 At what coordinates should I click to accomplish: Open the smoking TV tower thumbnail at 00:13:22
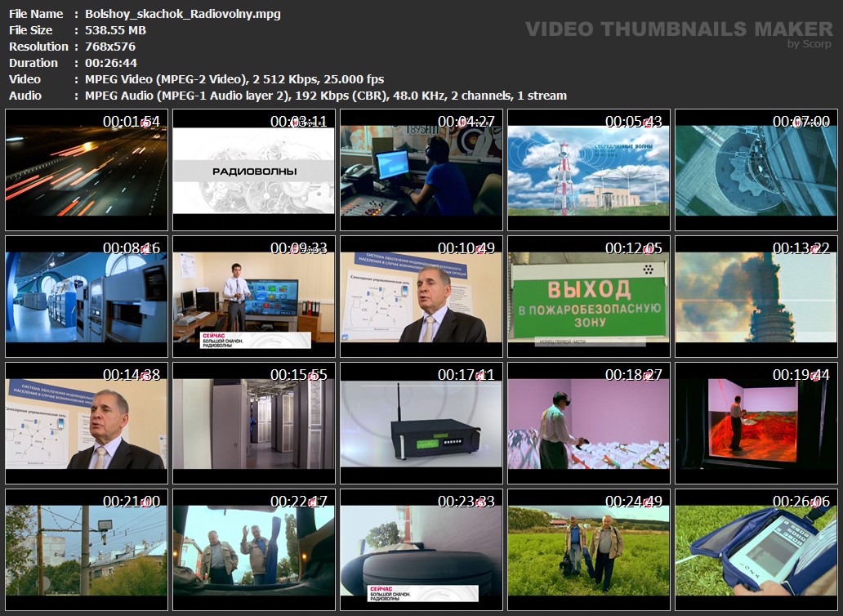pos(756,297)
